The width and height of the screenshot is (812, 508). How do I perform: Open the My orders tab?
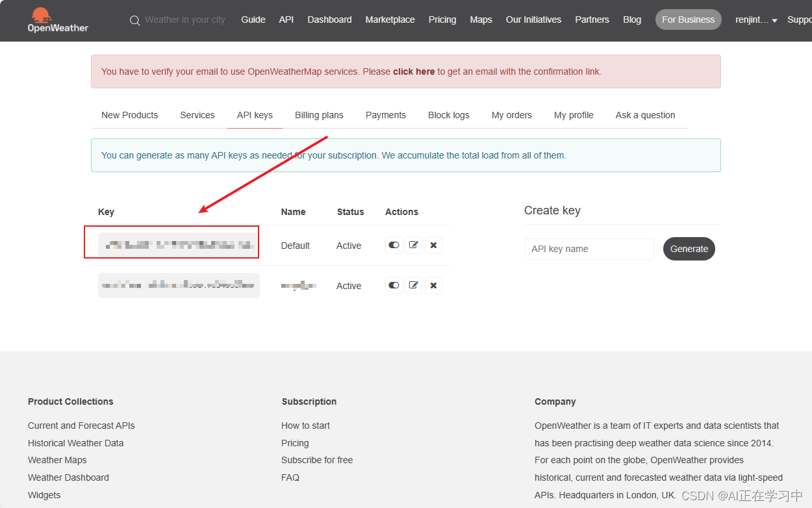512,115
